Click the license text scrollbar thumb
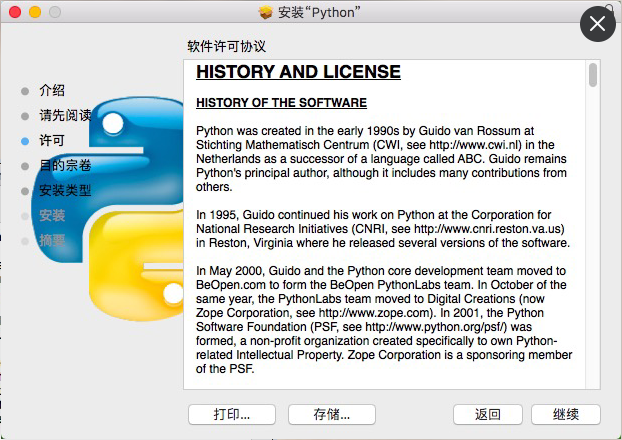 click(x=593, y=75)
